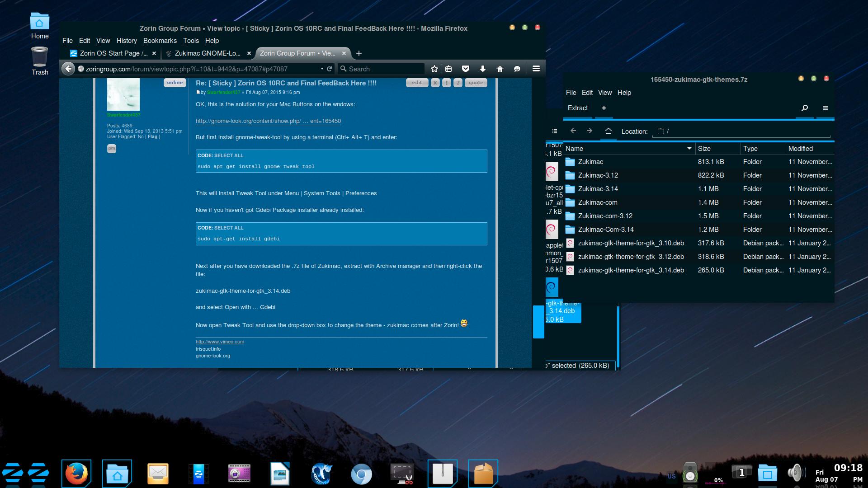This screenshot has width=868, height=488.
Task: Select zukimac-gtk-theme-for-gtk_3.14.deb file
Action: pyautogui.click(x=631, y=270)
